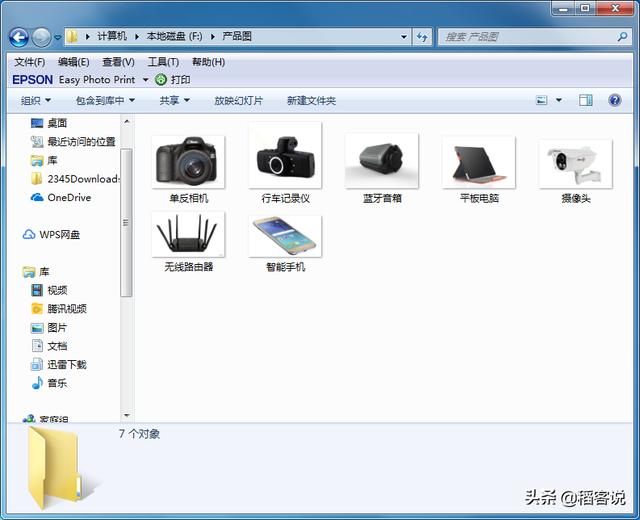Open the 帮助(H) menu
Viewport: 640px width, 520px height.
tap(208, 62)
